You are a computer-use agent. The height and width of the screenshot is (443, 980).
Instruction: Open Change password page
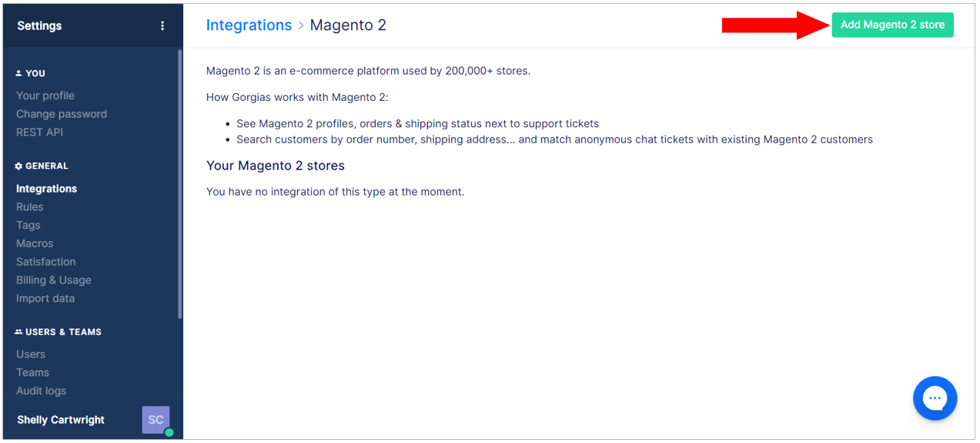click(62, 114)
